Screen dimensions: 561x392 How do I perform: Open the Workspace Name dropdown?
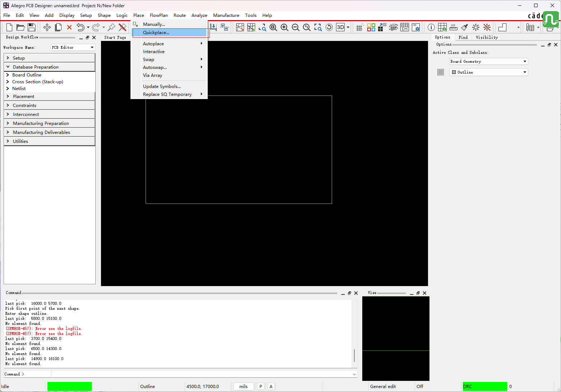pos(73,47)
